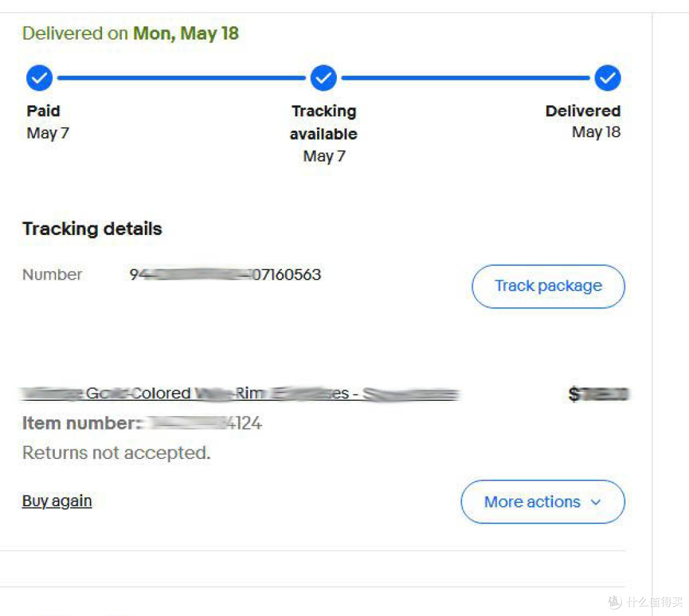Click the item number ending 4124
This screenshot has height=616, width=689.
click(x=142, y=423)
